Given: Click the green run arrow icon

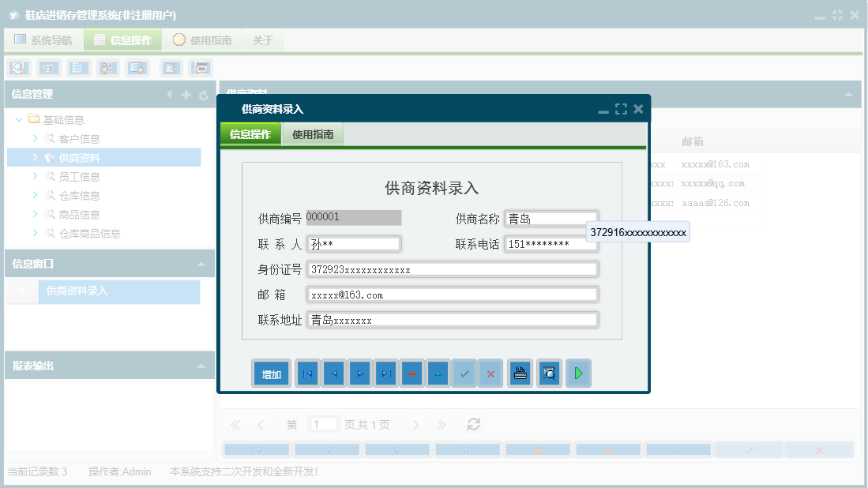Looking at the screenshot, I should [578, 373].
